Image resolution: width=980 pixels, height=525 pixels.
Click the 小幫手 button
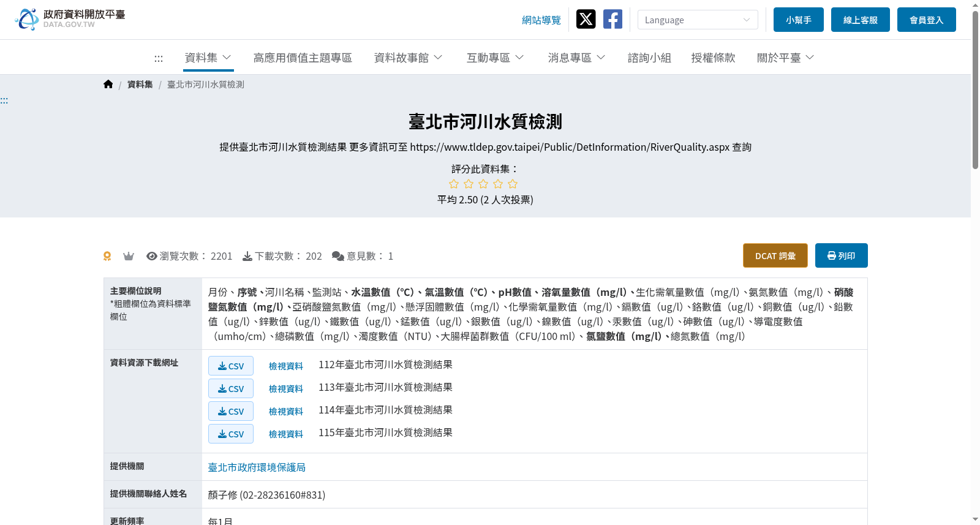(799, 20)
